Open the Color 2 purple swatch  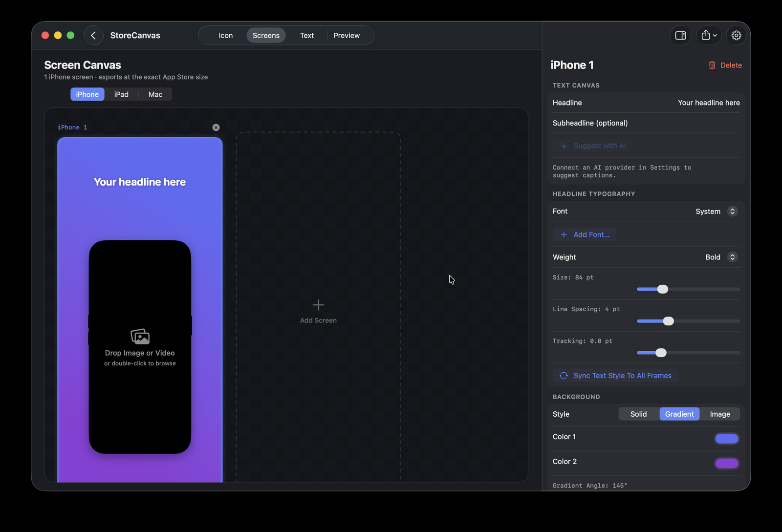tap(727, 463)
